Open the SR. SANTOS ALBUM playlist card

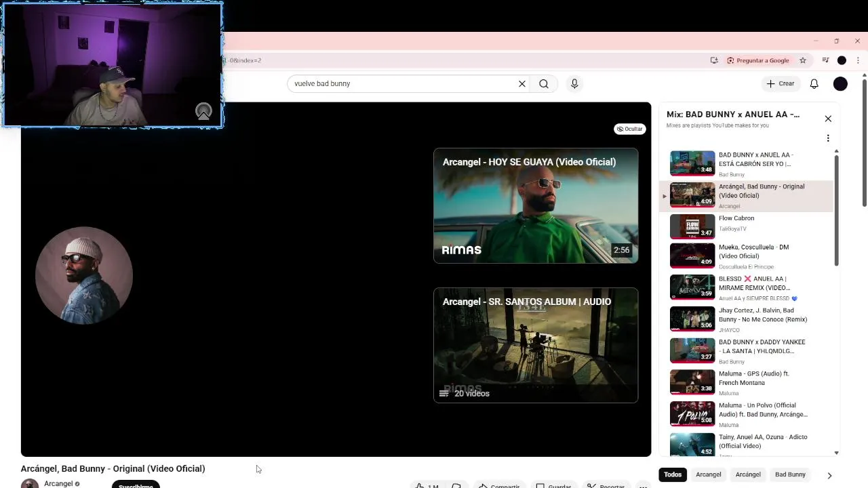536,345
